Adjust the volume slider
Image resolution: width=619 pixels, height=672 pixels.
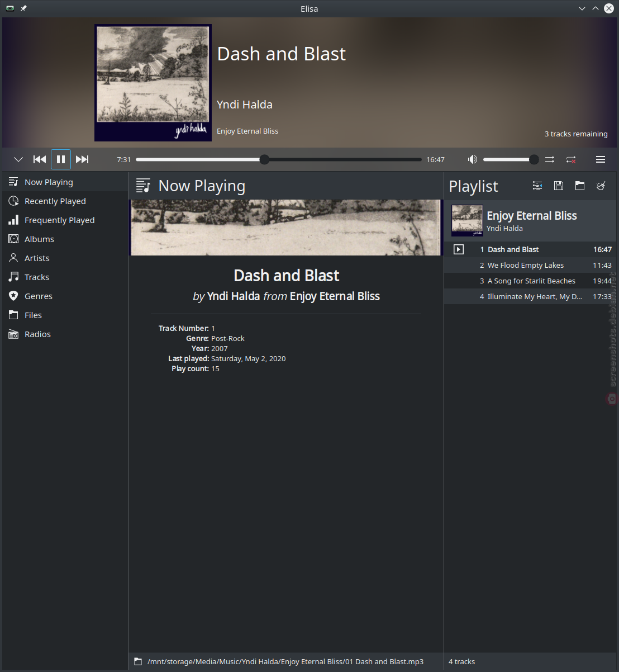511,159
